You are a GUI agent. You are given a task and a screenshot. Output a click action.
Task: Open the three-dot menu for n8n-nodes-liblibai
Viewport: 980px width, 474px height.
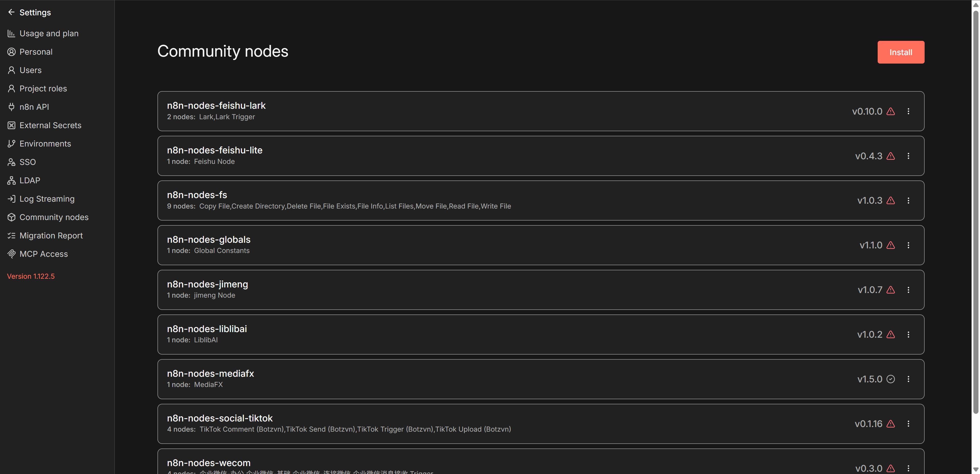point(909,334)
